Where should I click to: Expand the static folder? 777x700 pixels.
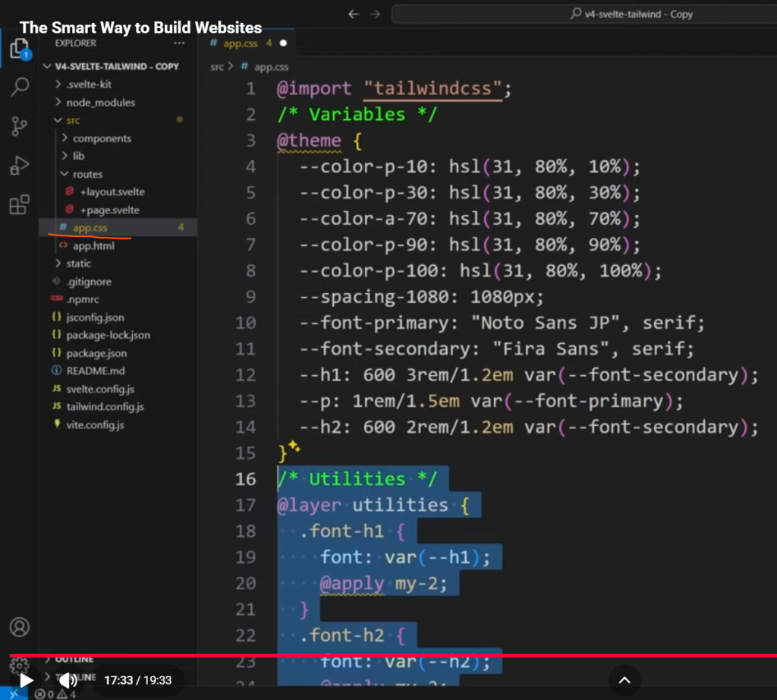[x=78, y=263]
